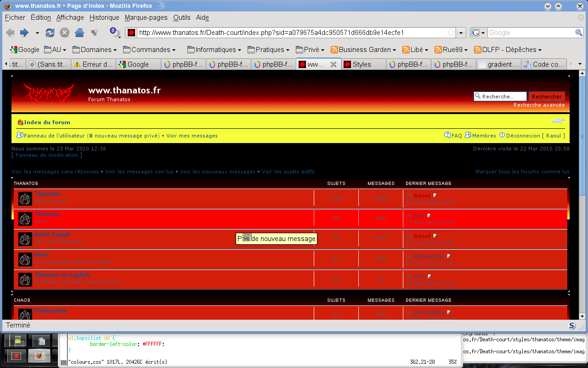Expand the Domaines bookmarks folder
This screenshot has width=588, height=368.
click(x=95, y=50)
